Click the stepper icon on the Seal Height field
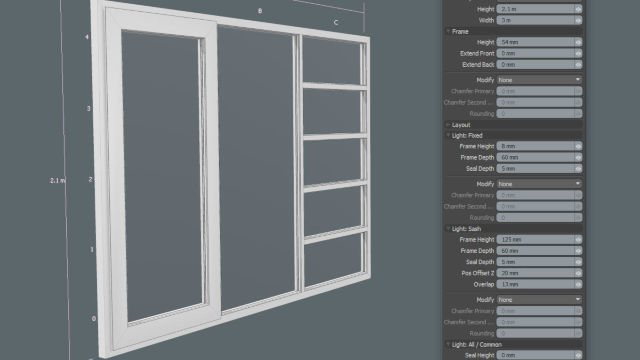Image resolution: width=640 pixels, height=360 pixels. coord(578,356)
